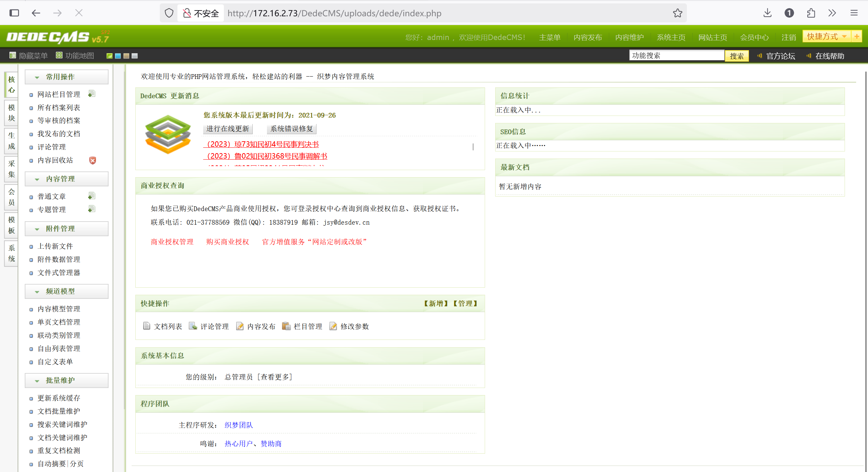This screenshot has width=868, height=472.
Task: Select the gray theme swatch
Action: (x=135, y=56)
